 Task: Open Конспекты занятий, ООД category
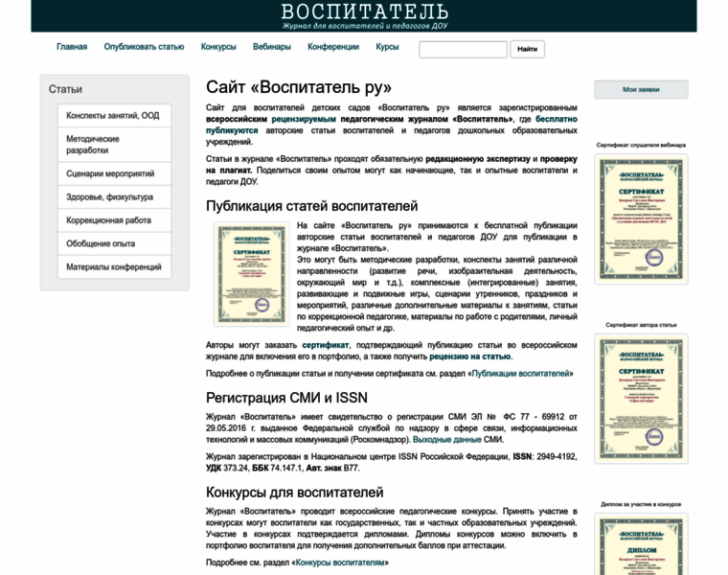(114, 116)
